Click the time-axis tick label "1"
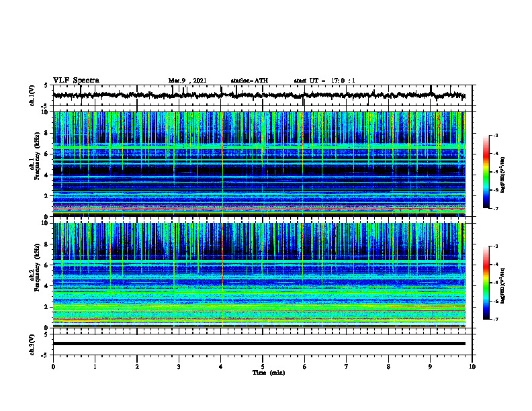Screen dimensions: 532x411 pyautogui.click(x=95, y=367)
